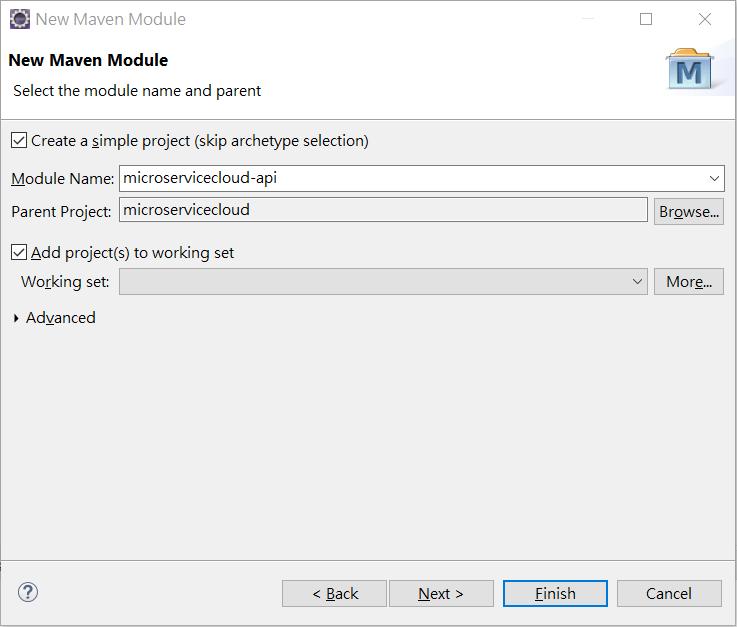This screenshot has height=627, width=737.
Task: Click the Parent Project text field
Action: tap(384, 210)
